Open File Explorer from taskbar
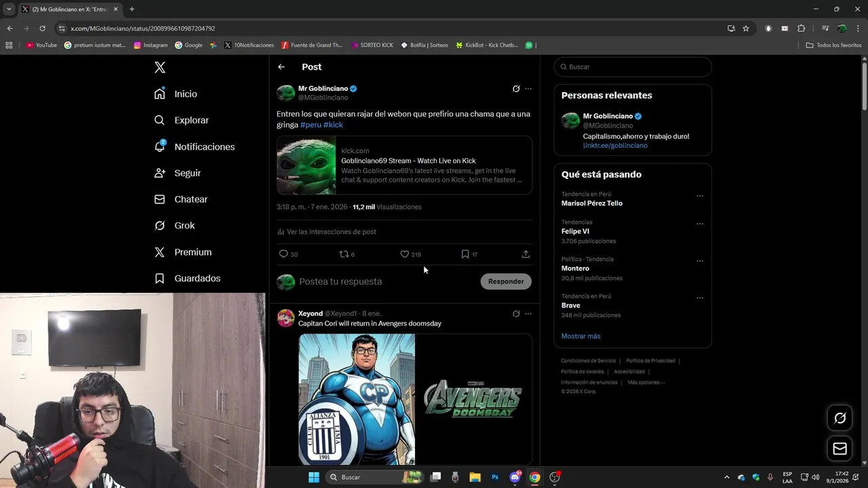868x488 pixels. point(475,477)
